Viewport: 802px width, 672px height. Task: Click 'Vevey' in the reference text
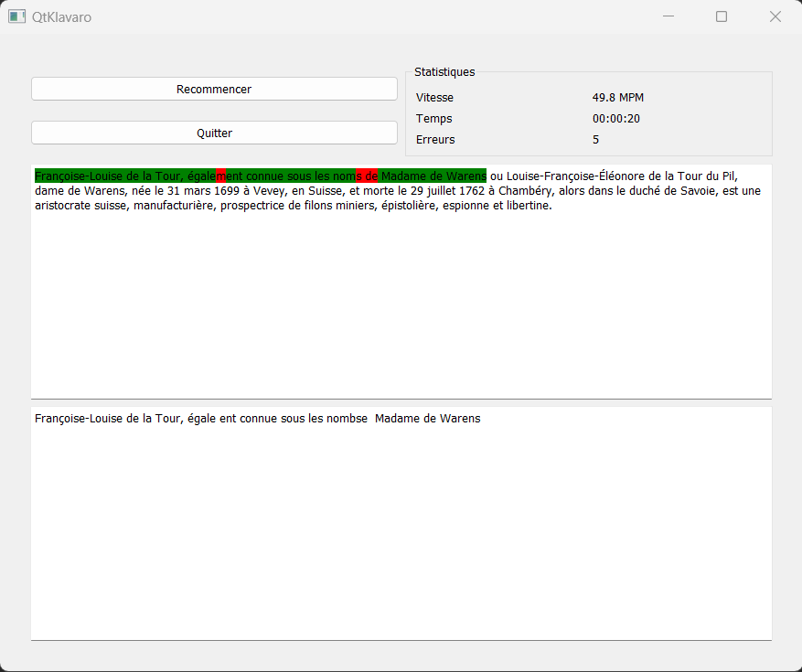(x=269, y=191)
